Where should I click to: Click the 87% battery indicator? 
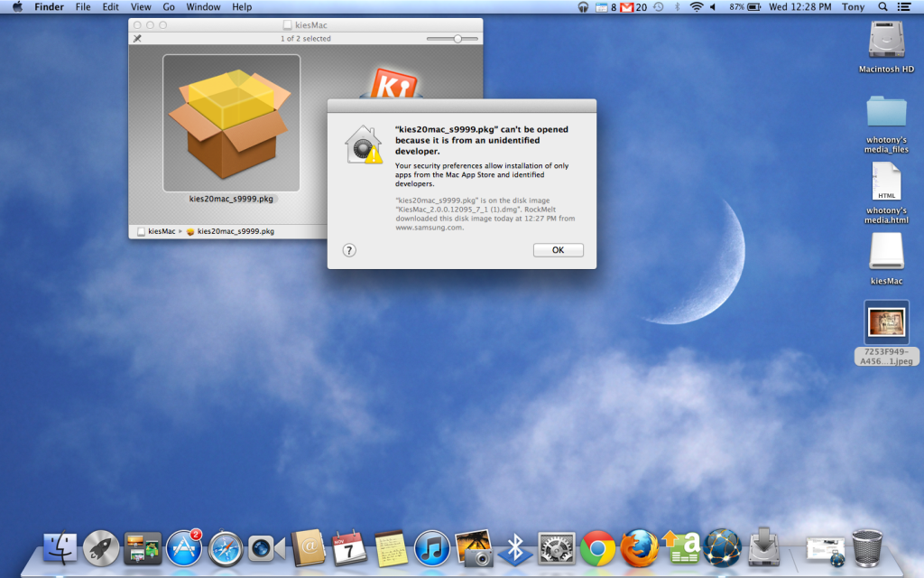pos(744,7)
